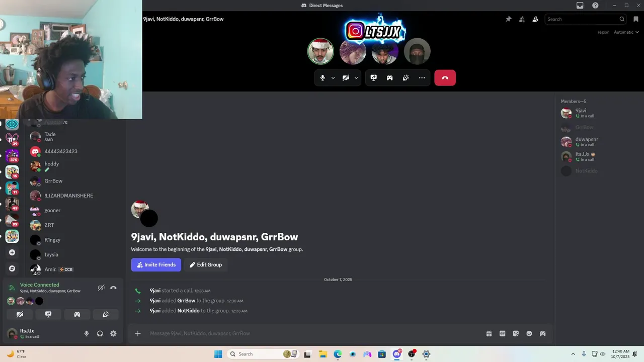Open the server icon with 375 badge
Viewport: 644px width, 362px height.
tap(12, 155)
